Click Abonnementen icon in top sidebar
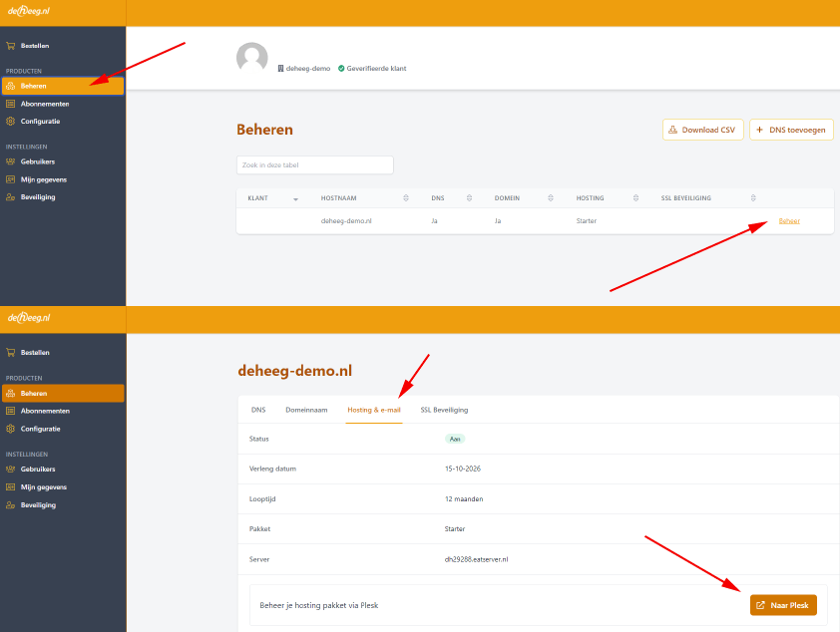 click(x=10, y=104)
